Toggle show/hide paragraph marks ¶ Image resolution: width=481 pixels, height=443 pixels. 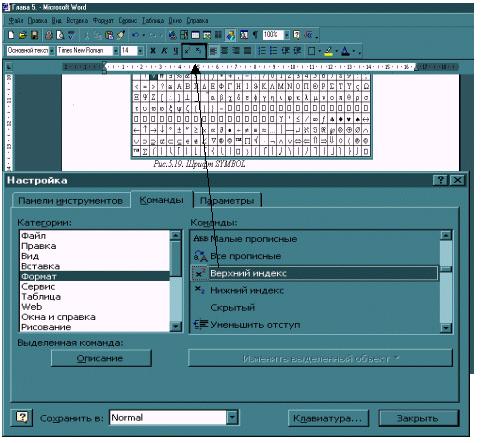[255, 35]
